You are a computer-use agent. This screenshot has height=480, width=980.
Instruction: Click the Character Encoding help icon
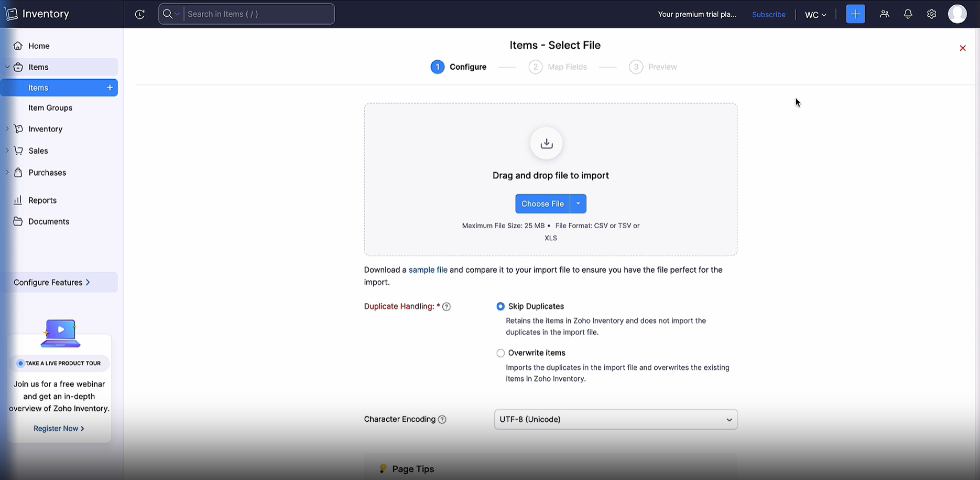(442, 420)
